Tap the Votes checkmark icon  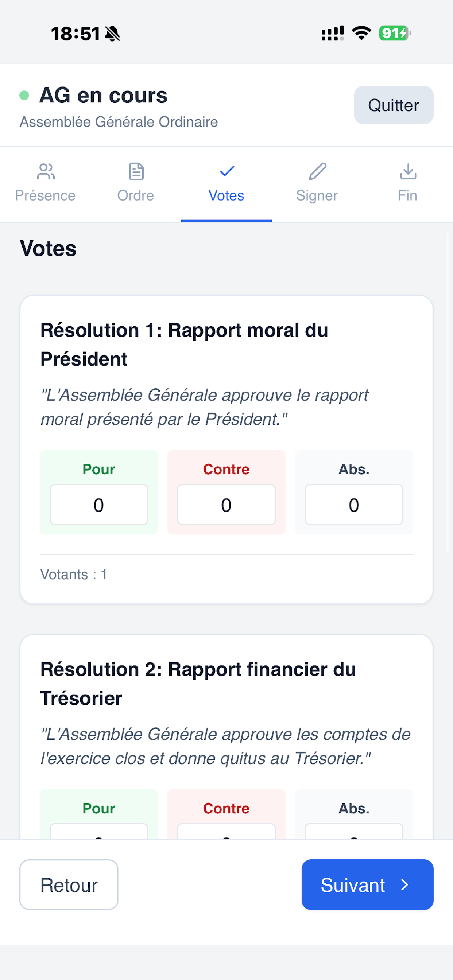click(x=227, y=171)
